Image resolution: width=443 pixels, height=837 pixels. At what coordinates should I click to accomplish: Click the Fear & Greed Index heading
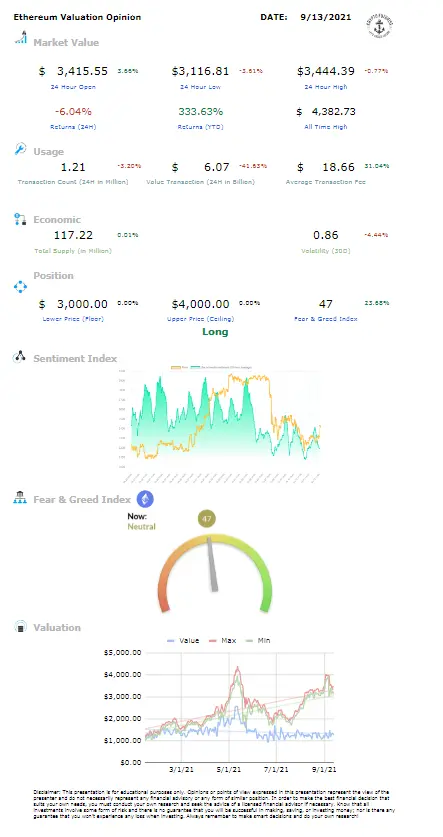(82, 500)
